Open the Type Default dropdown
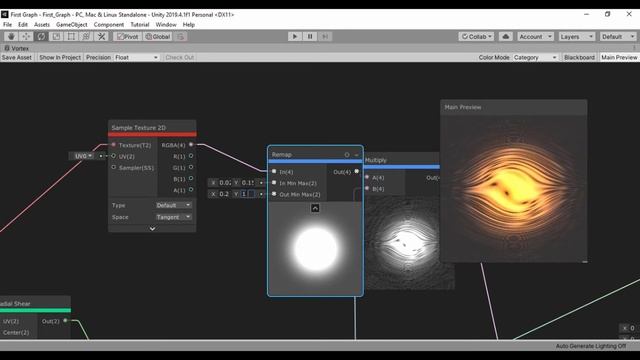The height and width of the screenshot is (360, 640). [173, 205]
